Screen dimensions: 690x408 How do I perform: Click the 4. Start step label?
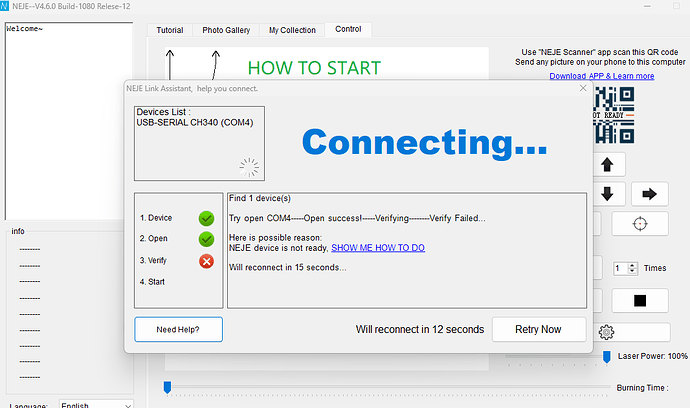(152, 282)
